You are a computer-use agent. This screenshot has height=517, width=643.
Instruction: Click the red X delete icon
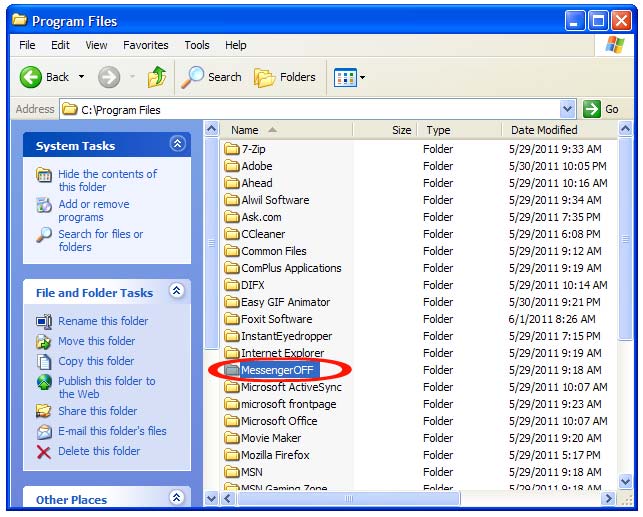(43, 452)
